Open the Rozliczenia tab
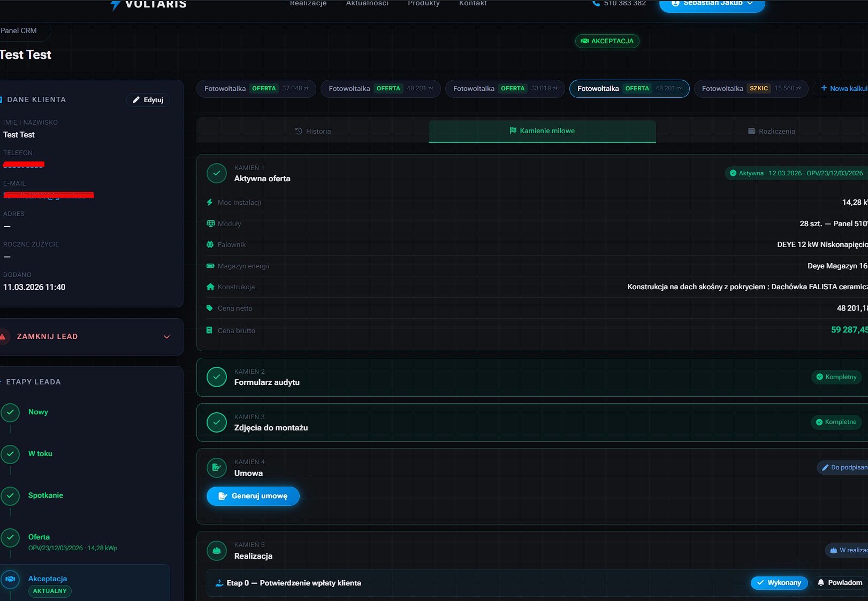 tap(771, 132)
